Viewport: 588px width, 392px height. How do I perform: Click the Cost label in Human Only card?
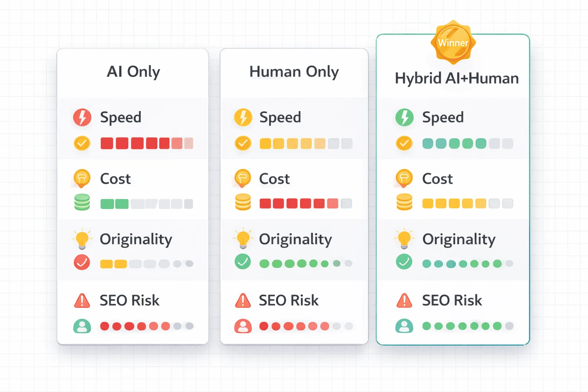pyautogui.click(x=274, y=179)
